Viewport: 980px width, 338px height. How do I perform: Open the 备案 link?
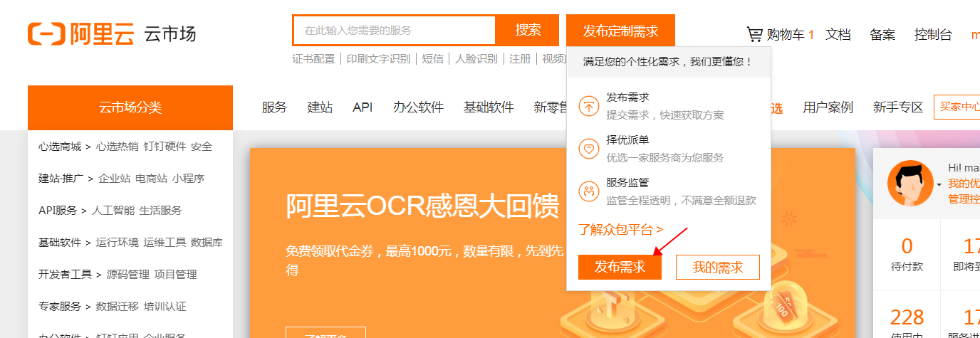(882, 34)
